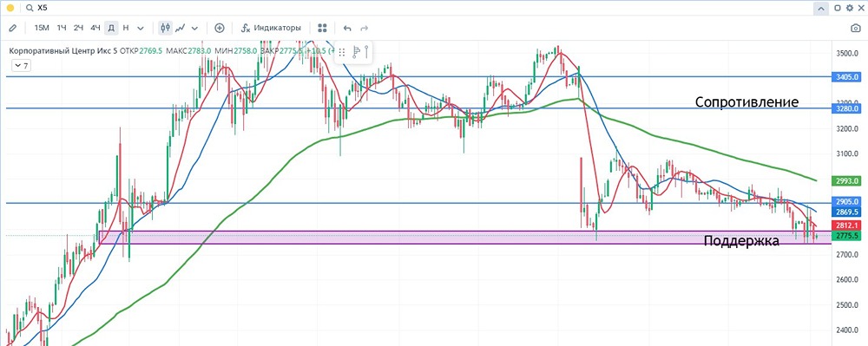The width and height of the screenshot is (868, 346).
Task: Click the yellow circle widget-link indicator
Action: [x=10, y=9]
